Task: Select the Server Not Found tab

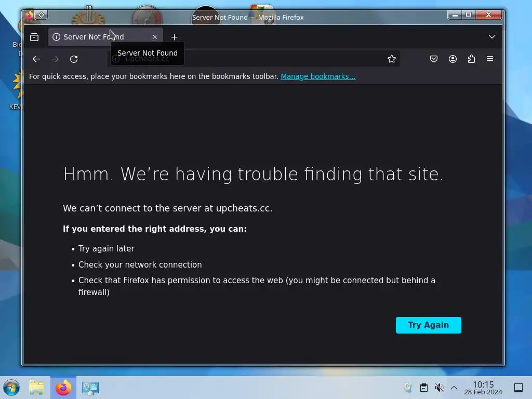Action: [x=105, y=37]
